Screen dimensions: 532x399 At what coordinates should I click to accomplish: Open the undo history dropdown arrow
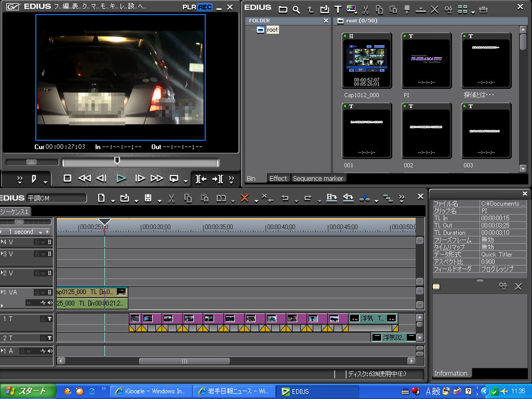pos(296,201)
